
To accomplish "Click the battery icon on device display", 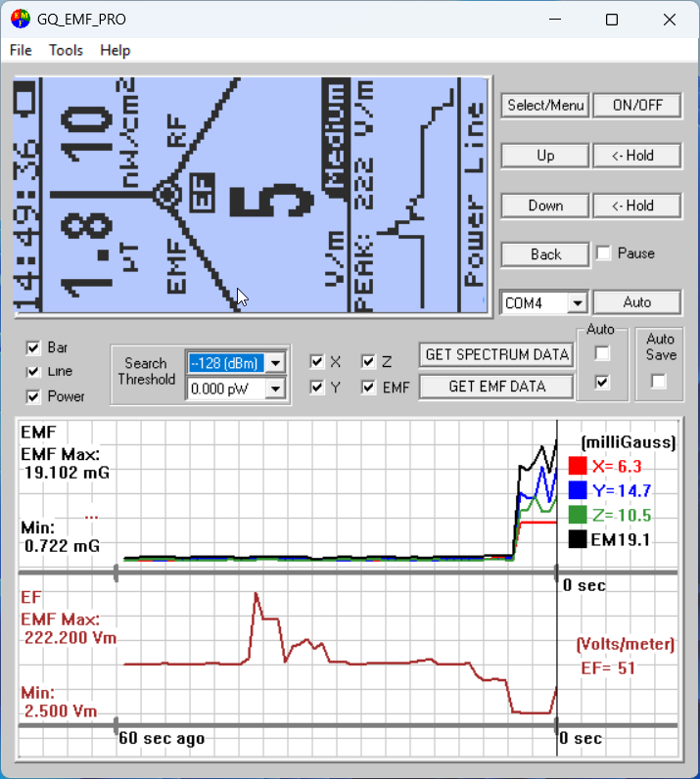I will (24, 99).
